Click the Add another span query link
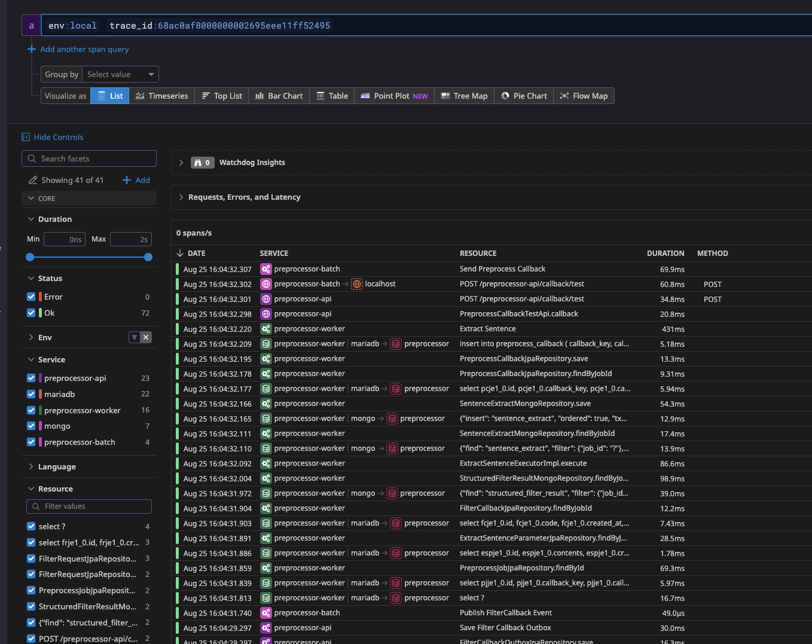Screen dimensions: 812x644 click(x=78, y=49)
